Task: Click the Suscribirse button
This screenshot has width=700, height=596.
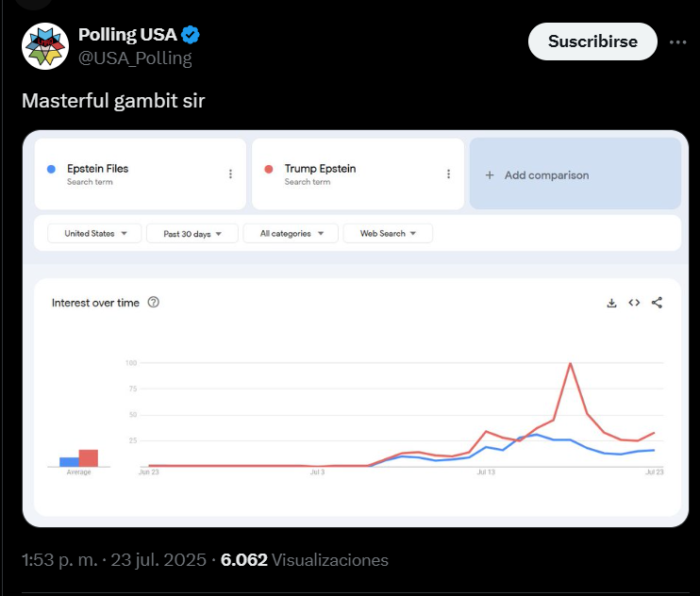Action: pos(592,41)
